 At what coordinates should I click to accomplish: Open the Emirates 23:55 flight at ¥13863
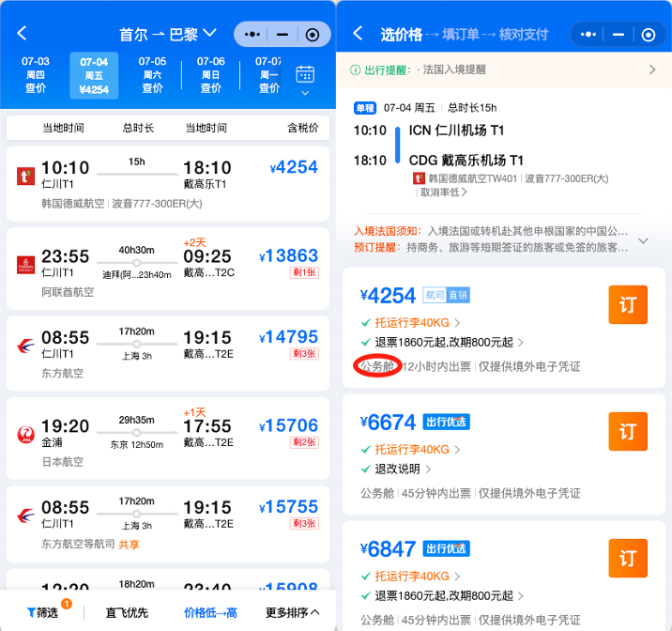click(168, 269)
